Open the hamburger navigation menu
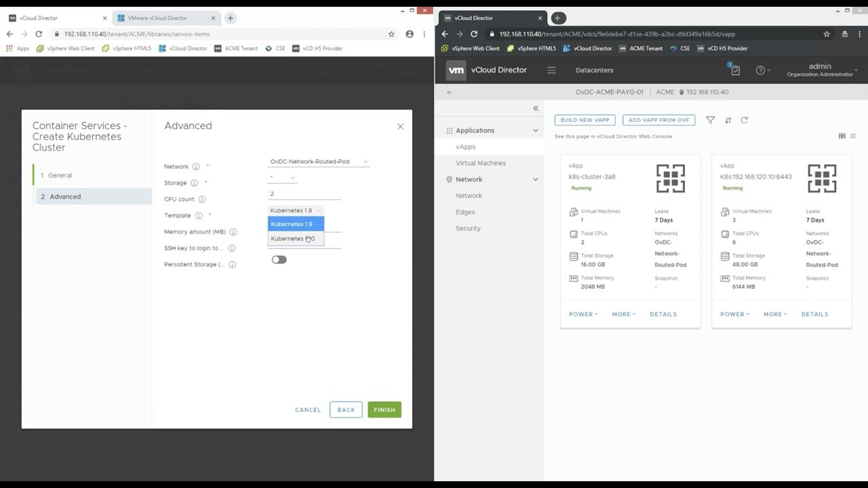This screenshot has height=488, width=868. 551,70
